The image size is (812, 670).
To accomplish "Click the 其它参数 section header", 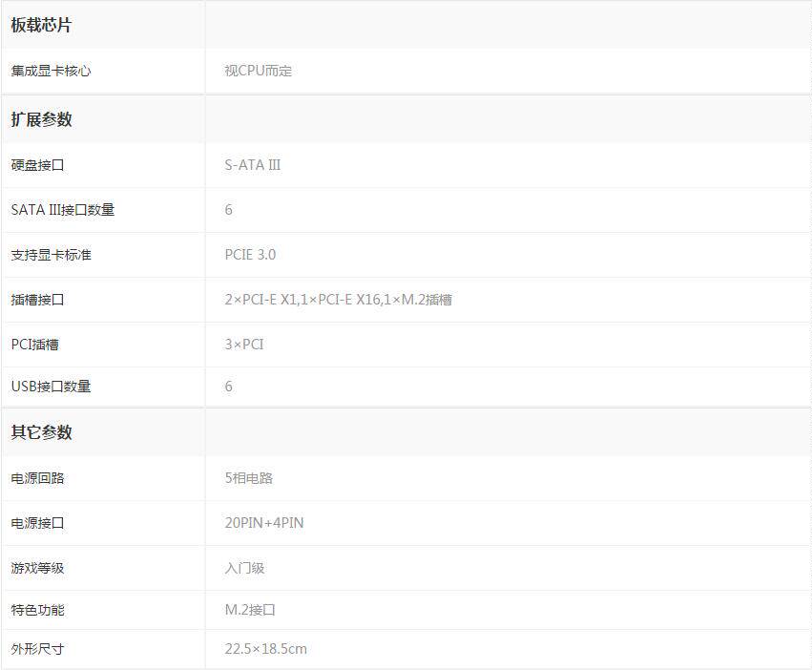I will 41,432.
